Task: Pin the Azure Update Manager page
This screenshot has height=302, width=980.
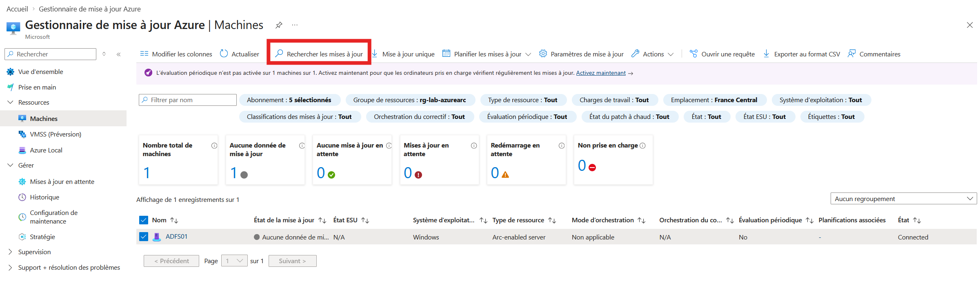Action: click(x=279, y=25)
